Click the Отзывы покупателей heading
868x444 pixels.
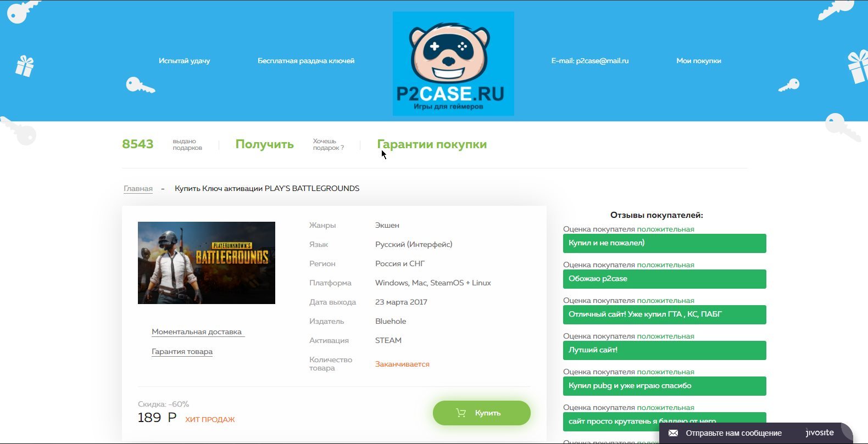click(656, 215)
